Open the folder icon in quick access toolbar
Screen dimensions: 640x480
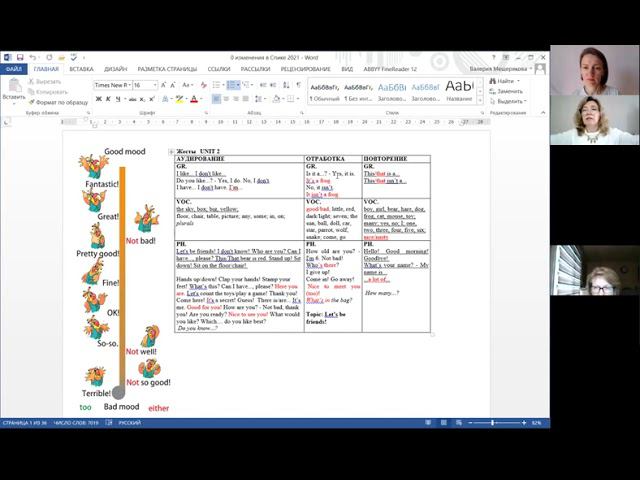(x=62, y=58)
